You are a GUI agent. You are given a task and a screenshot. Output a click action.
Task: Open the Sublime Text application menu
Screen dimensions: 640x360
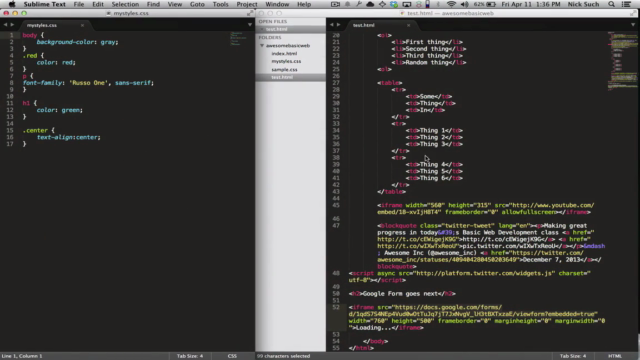tap(44, 4)
